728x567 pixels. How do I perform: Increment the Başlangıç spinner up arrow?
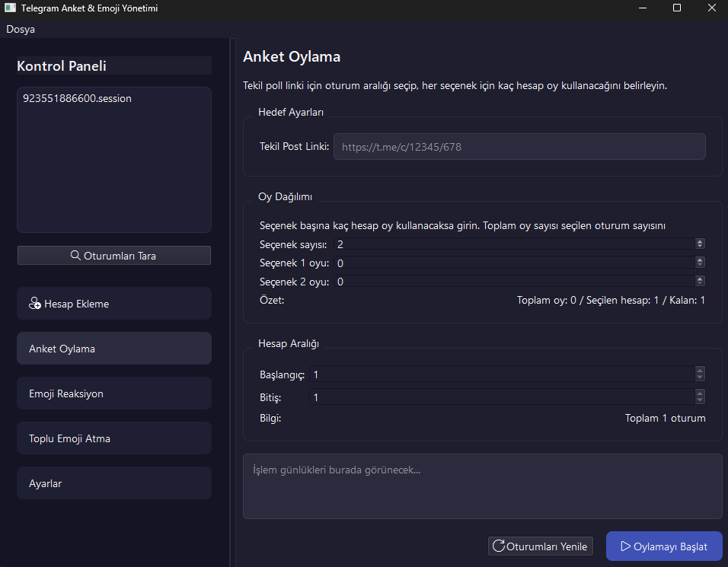(700, 371)
